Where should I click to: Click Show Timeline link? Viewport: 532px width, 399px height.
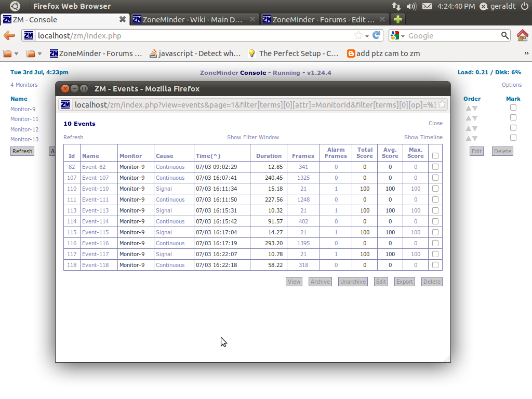[x=423, y=137]
